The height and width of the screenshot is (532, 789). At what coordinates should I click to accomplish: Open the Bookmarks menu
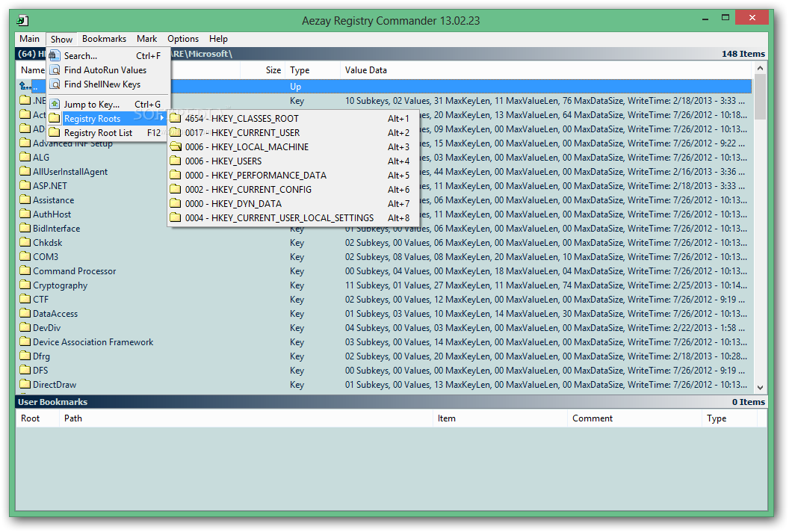pyautogui.click(x=104, y=39)
